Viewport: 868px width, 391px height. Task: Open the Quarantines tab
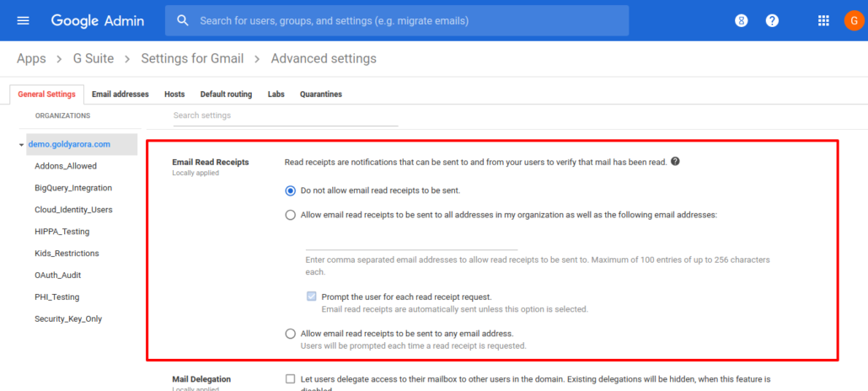coord(320,94)
